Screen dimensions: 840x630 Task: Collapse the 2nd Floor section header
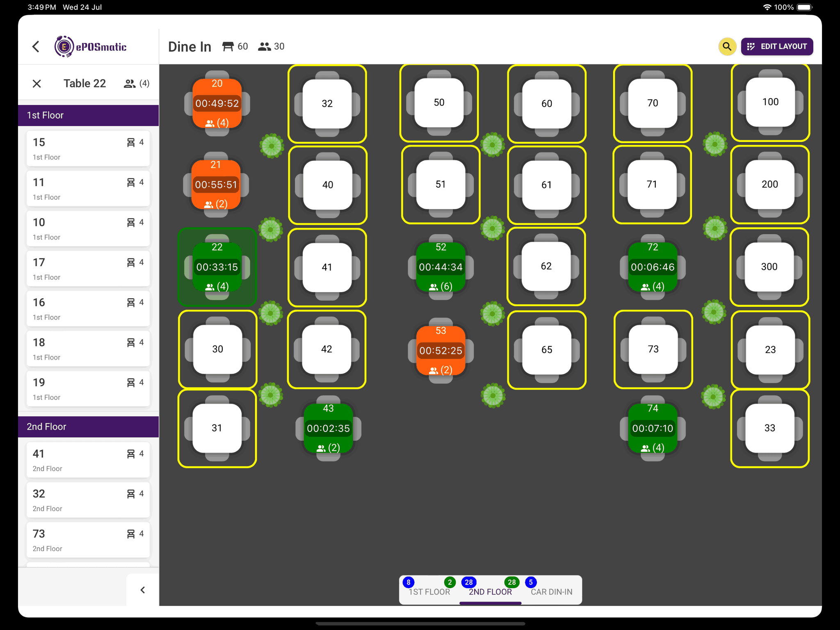point(88,427)
